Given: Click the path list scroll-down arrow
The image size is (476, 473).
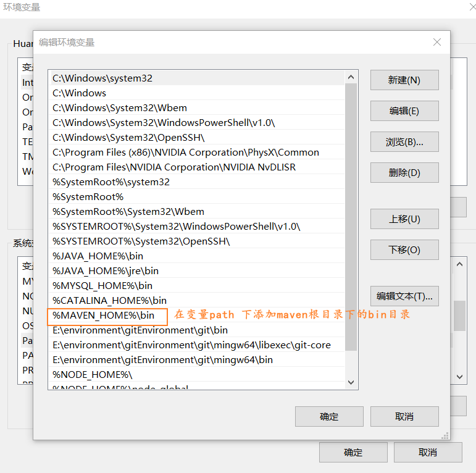Looking at the screenshot, I should pyautogui.click(x=351, y=382).
